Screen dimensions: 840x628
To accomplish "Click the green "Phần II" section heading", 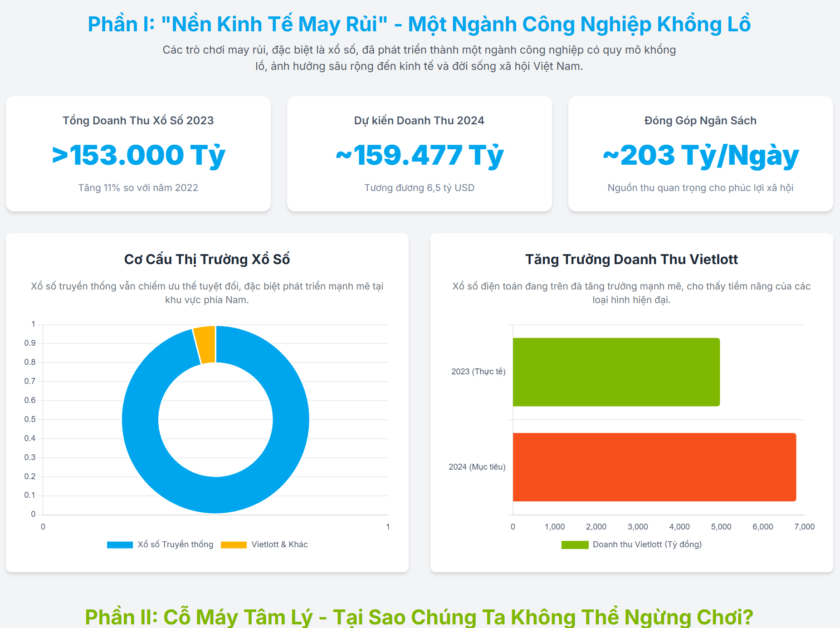I will 419,617.
